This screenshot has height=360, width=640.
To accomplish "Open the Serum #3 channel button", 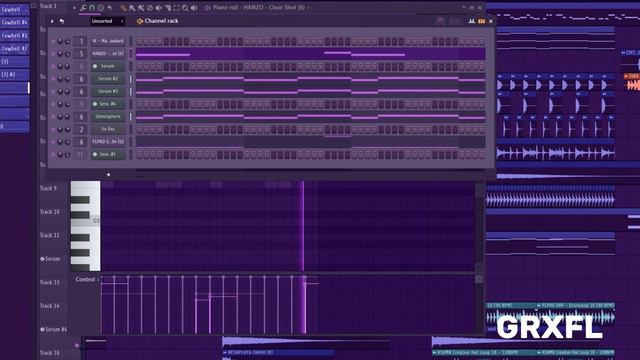I will [108, 91].
